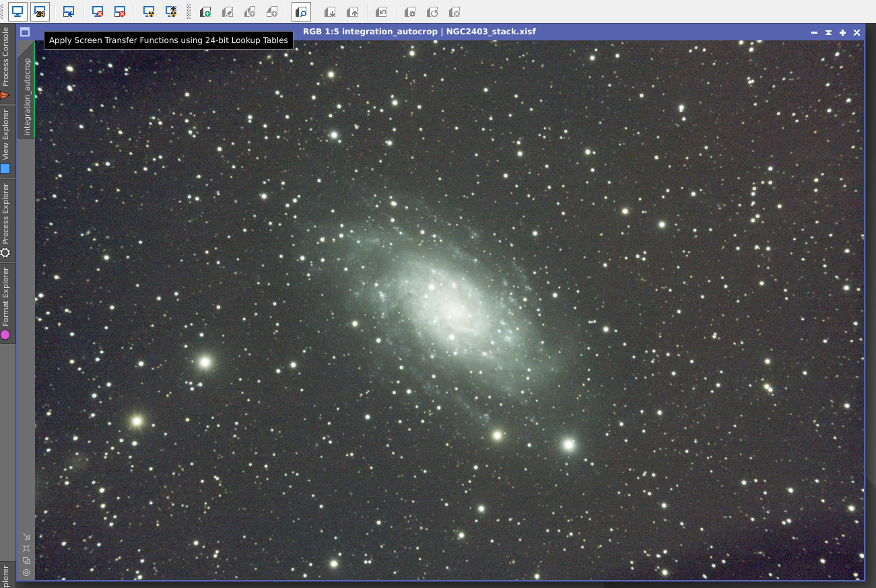Click the concentric circle icon at bottom-left
Screen dimensions: 876x588
[x=26, y=573]
